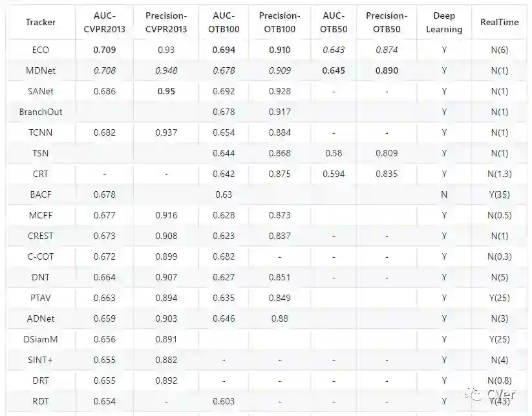Click the ECO tracker name
Screen dimensions: 532x416
click(41, 50)
